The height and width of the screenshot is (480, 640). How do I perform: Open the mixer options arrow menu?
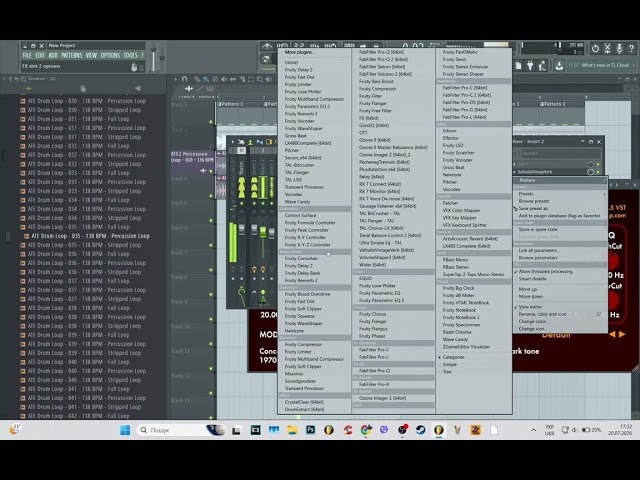[233, 142]
